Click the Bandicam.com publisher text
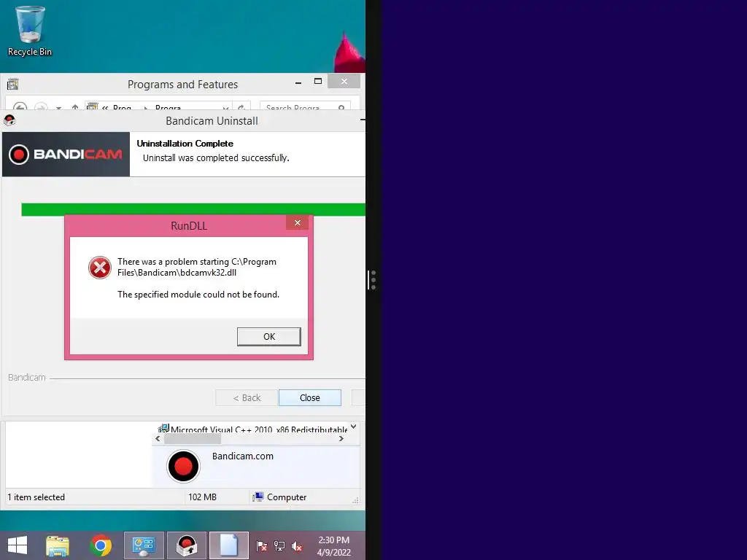The height and width of the screenshot is (560, 747). coord(243,456)
